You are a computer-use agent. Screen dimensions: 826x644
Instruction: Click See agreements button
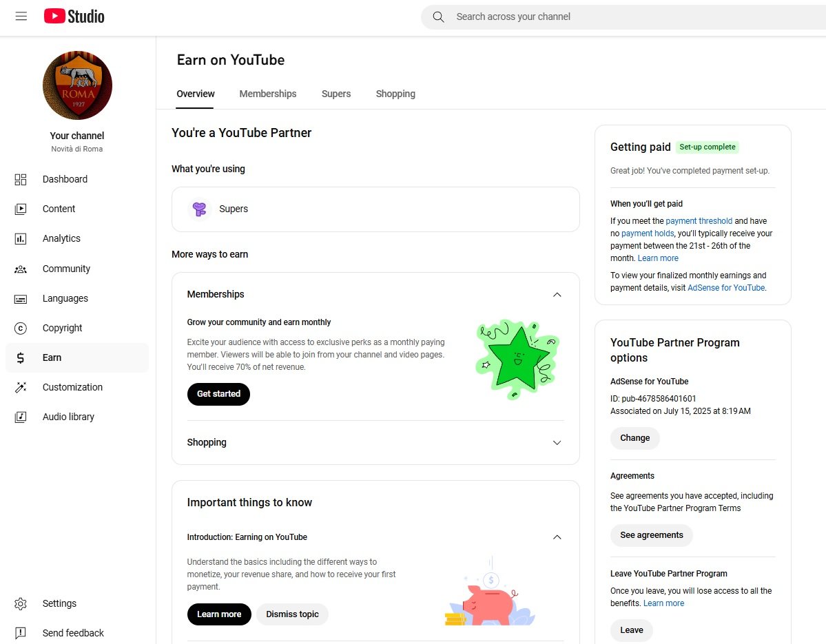point(652,536)
